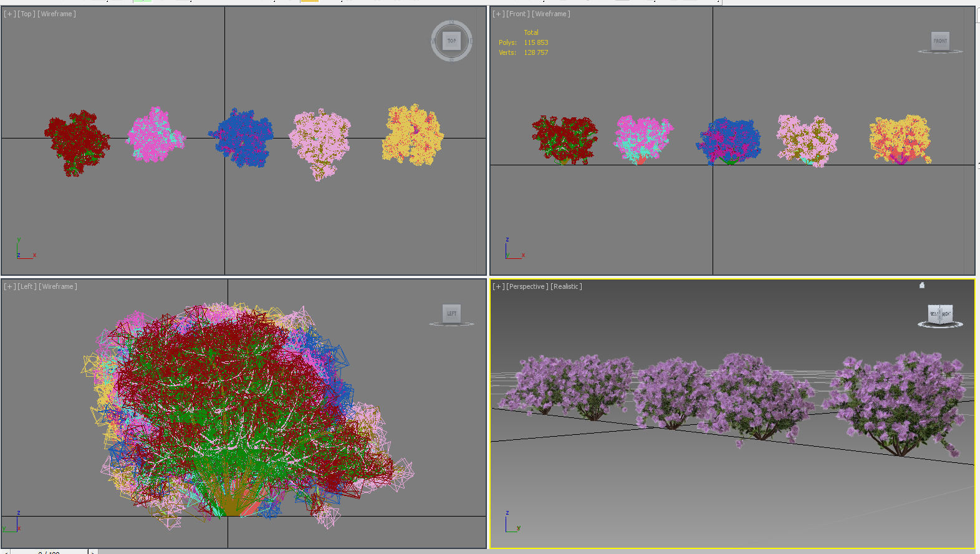
Task: Open the [Front] view label menu
Action: pyautogui.click(x=517, y=14)
